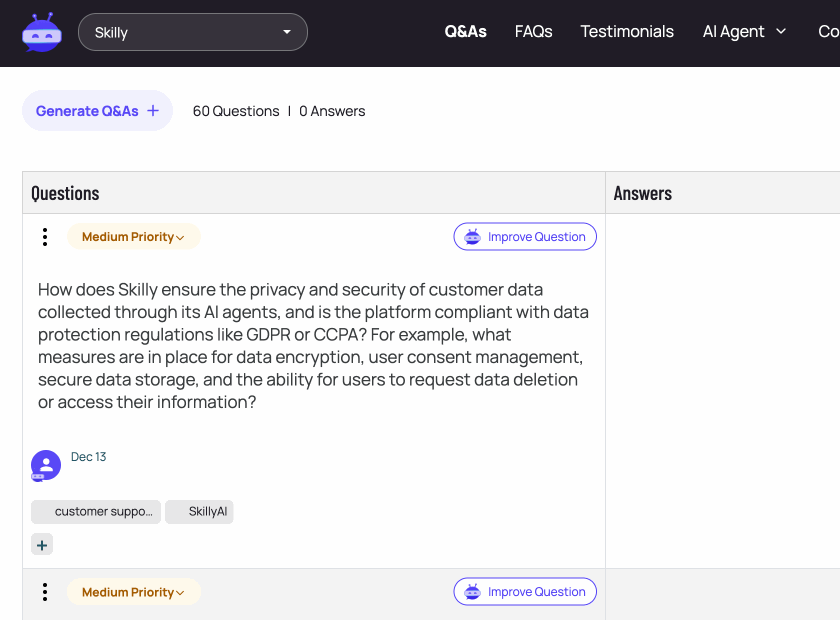
Task: Click the Dec 13 date link
Action: [88, 457]
